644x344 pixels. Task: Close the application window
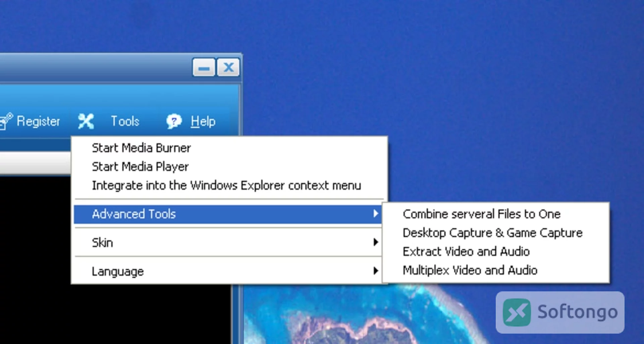pyautogui.click(x=228, y=67)
